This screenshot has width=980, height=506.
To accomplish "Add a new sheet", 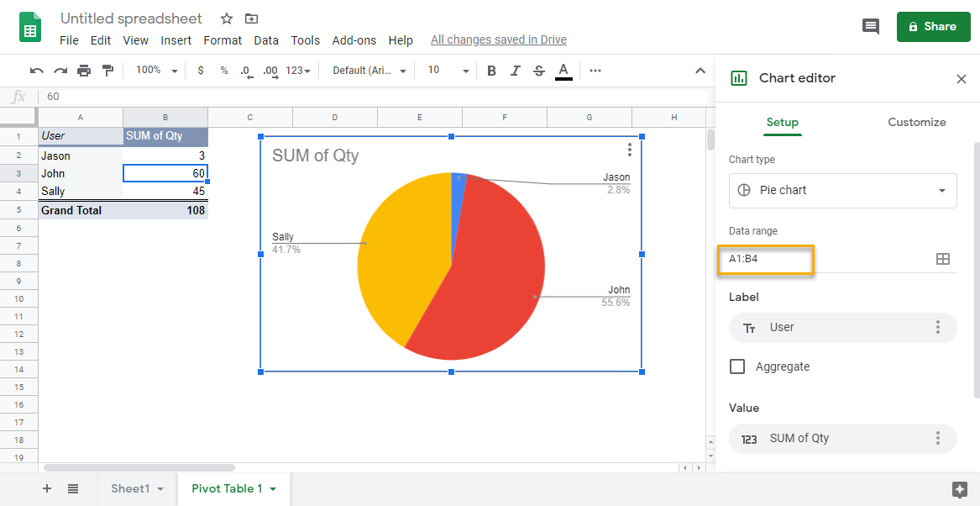I will [47, 488].
